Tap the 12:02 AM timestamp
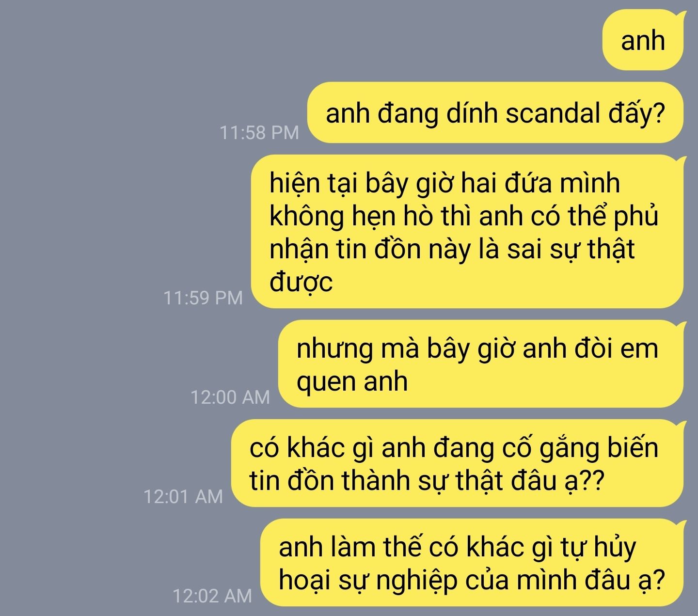698x616 pixels. (x=212, y=596)
